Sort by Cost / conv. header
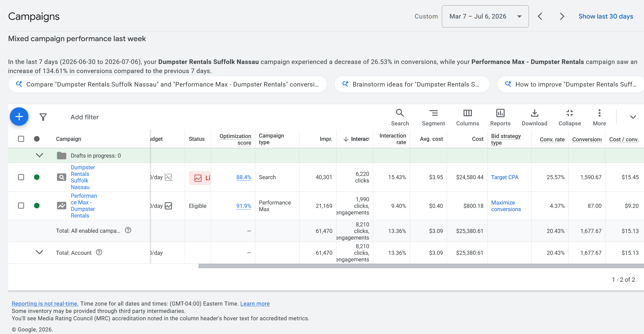Screen dimensions: 644x334 tap(624, 139)
